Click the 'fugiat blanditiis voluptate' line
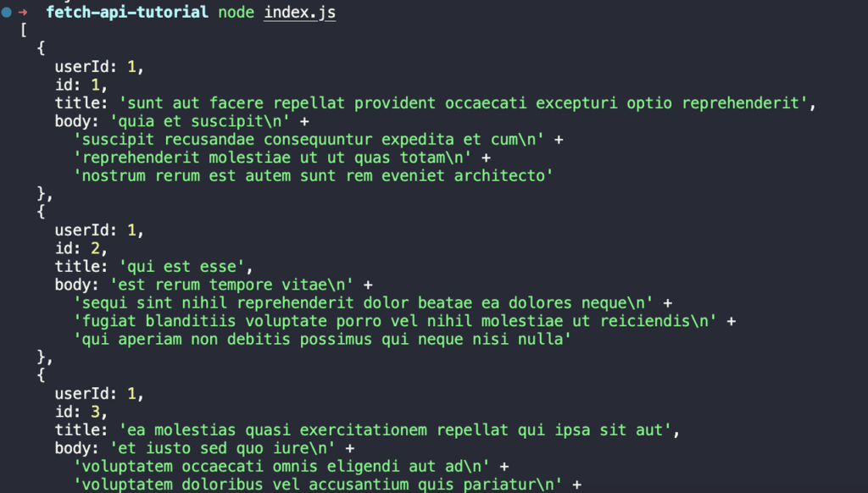Image resolution: width=868 pixels, height=493 pixels. tap(395, 321)
